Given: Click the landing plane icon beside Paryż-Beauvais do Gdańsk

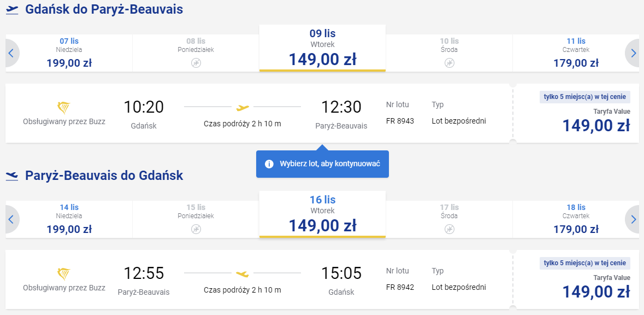Looking at the screenshot, I should [13, 176].
